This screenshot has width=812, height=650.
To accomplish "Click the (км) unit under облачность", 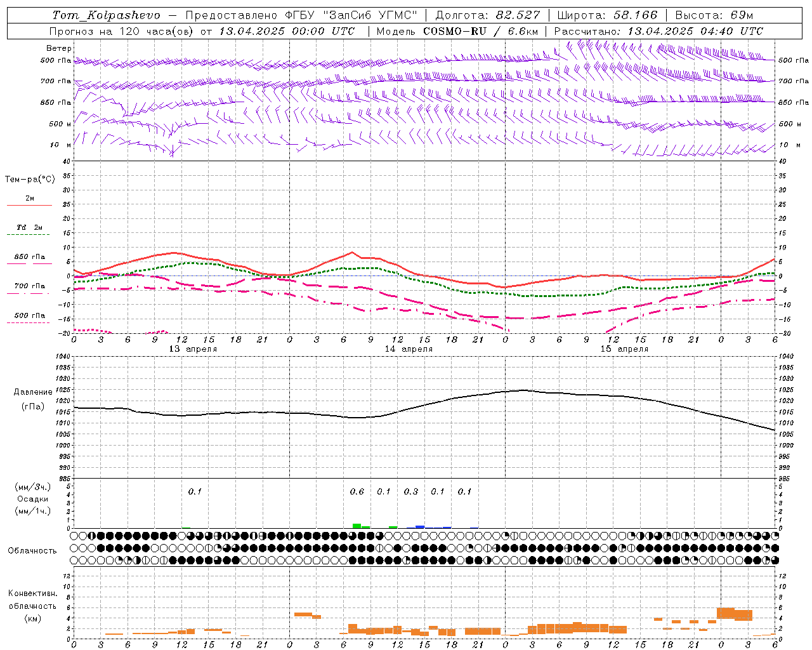I will pyautogui.click(x=32, y=618).
